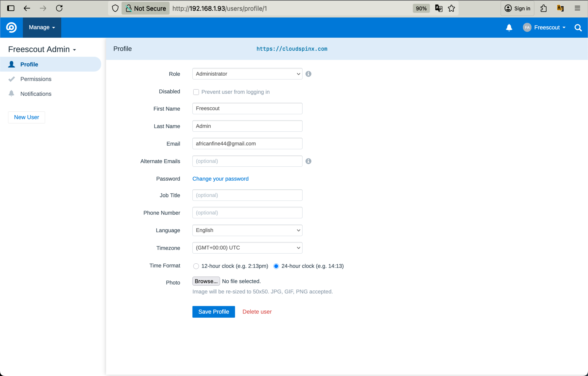Click the New User button
The image size is (588, 376).
click(x=26, y=117)
